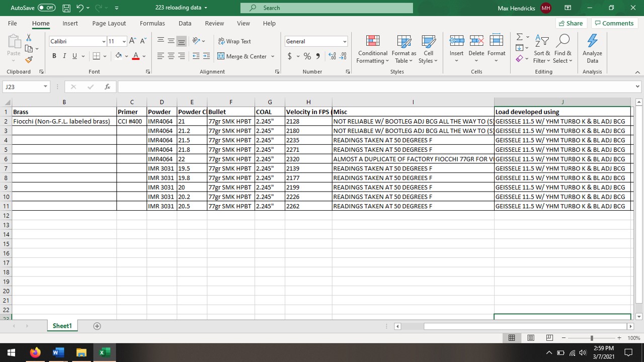Click the horizontal scrollbar thumb
The width and height of the screenshot is (644, 362).
tap(521, 326)
